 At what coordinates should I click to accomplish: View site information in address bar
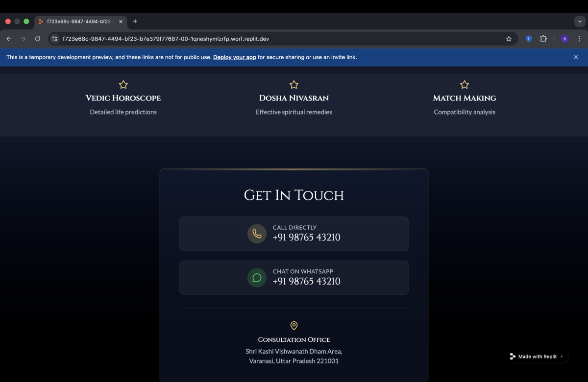[55, 39]
